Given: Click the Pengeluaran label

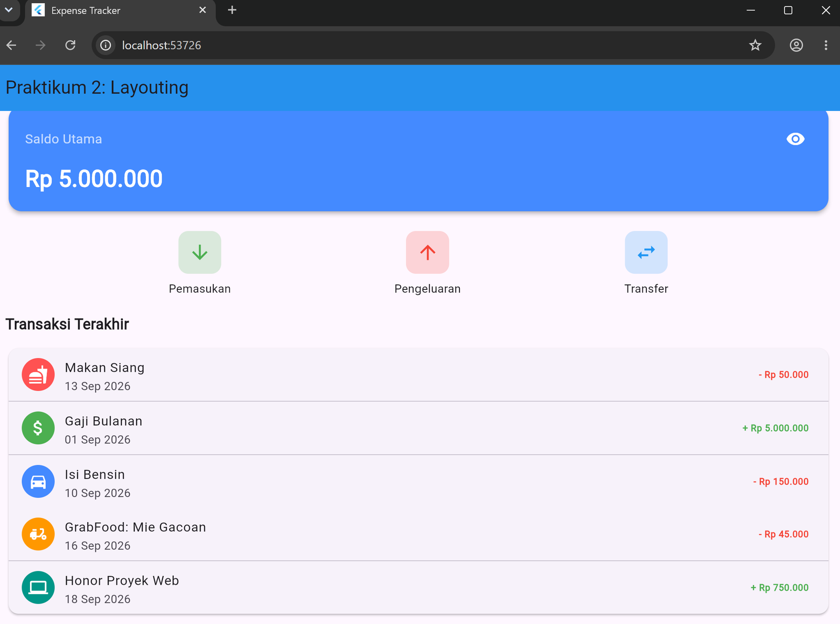Looking at the screenshot, I should (427, 289).
